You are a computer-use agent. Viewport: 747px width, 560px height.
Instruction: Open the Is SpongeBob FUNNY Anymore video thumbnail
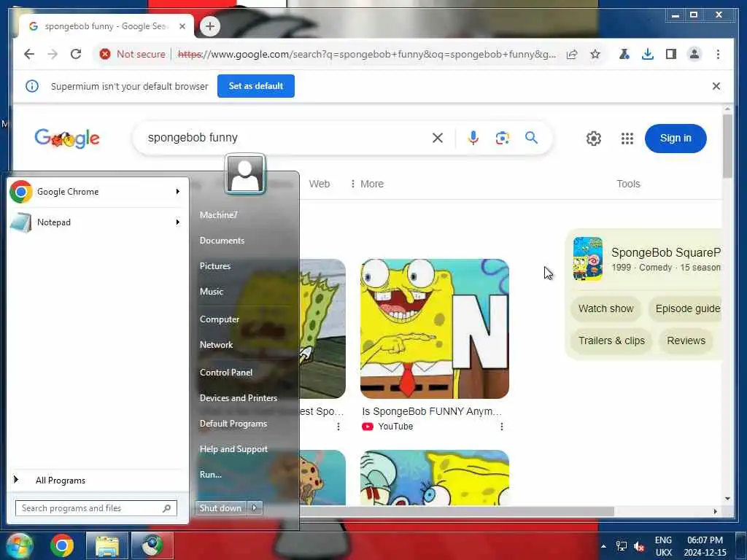435,329
